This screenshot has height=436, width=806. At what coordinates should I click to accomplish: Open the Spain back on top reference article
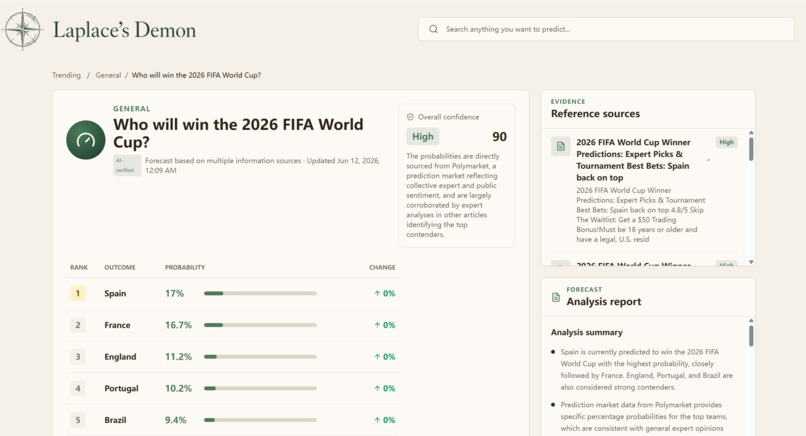pos(633,160)
